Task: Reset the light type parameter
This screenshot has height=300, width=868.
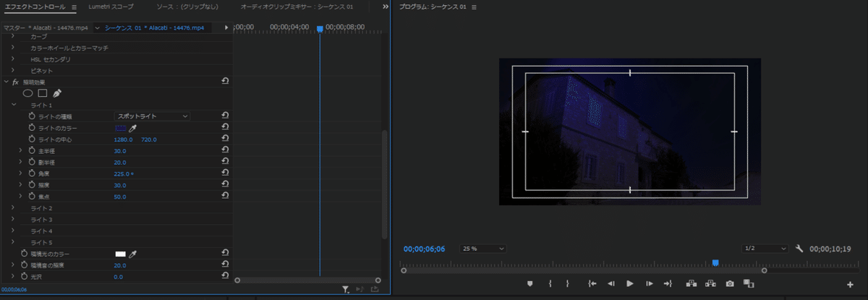Action: tap(225, 116)
